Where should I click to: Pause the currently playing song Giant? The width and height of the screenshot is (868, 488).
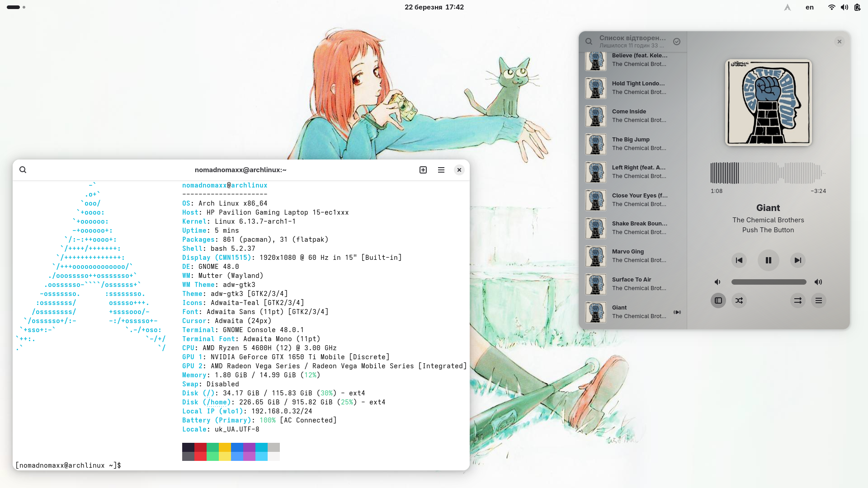tap(768, 260)
